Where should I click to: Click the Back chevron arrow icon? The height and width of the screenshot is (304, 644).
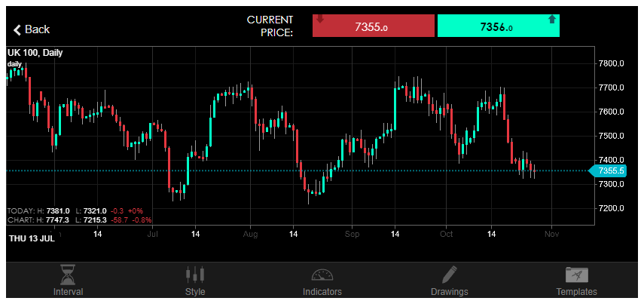click(17, 29)
